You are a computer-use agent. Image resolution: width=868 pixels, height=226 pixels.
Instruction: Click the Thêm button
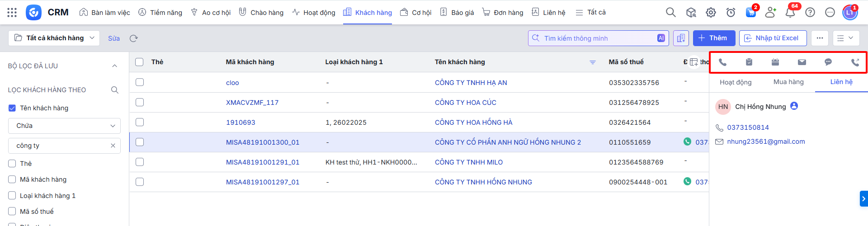(x=714, y=38)
